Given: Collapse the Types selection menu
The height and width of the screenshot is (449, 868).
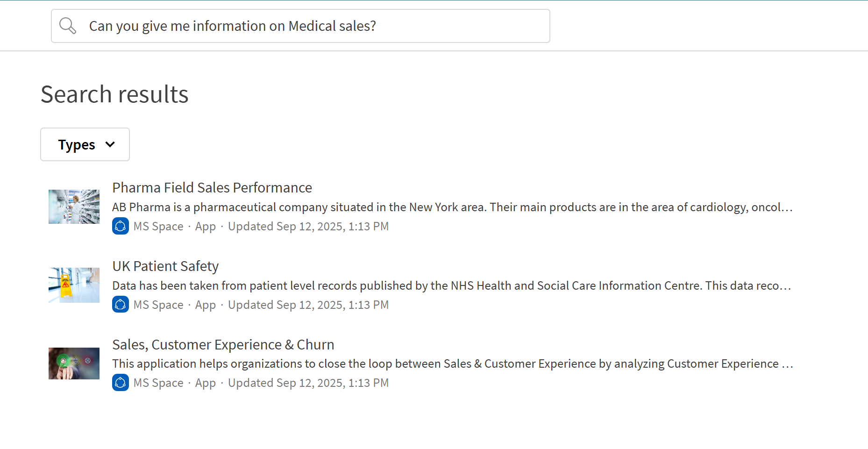Looking at the screenshot, I should [x=85, y=144].
